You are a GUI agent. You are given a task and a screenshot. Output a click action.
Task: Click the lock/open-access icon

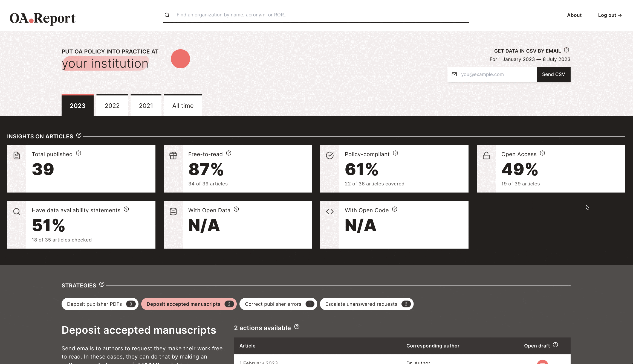point(486,155)
